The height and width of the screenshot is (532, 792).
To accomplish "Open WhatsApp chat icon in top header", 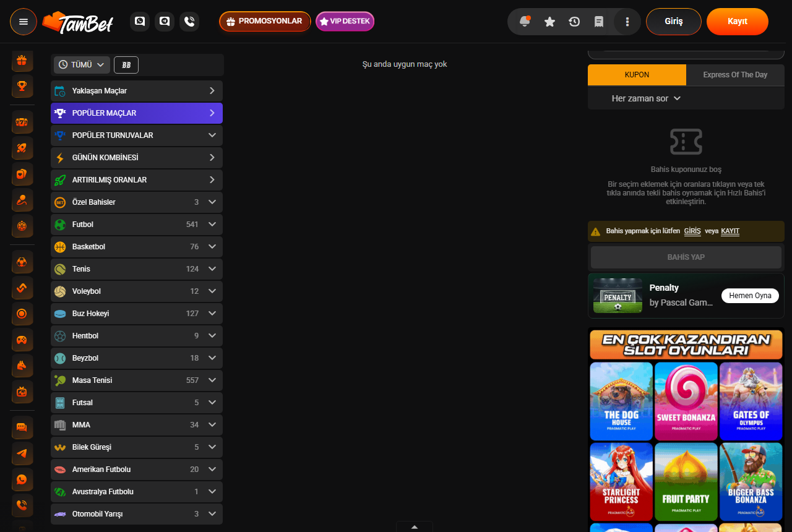I will [140, 21].
